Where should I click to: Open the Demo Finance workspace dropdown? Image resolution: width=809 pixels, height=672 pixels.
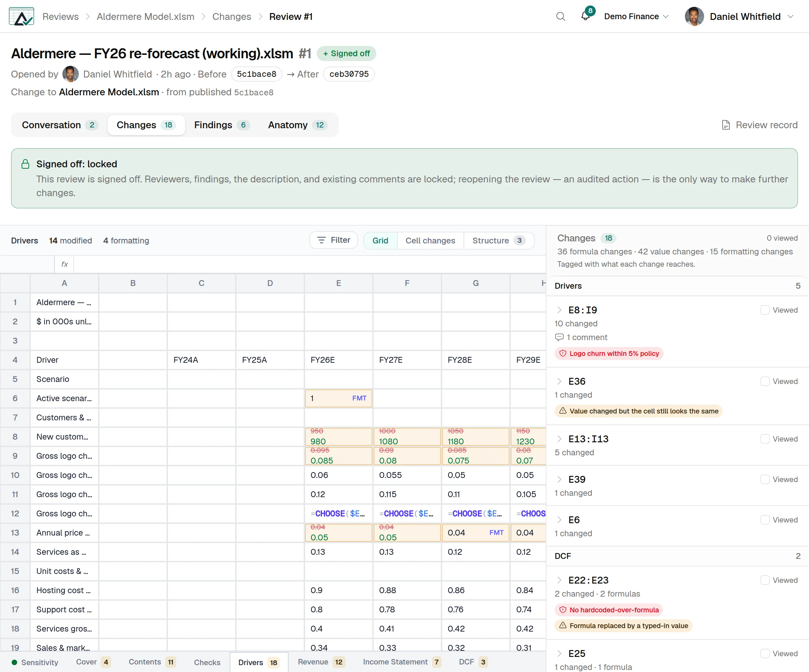point(636,16)
